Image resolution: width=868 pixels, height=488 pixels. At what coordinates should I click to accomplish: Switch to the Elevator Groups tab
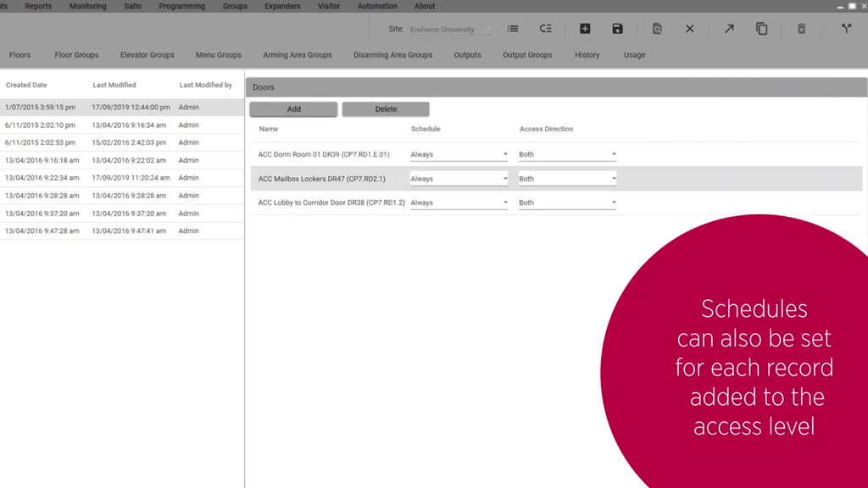[147, 55]
